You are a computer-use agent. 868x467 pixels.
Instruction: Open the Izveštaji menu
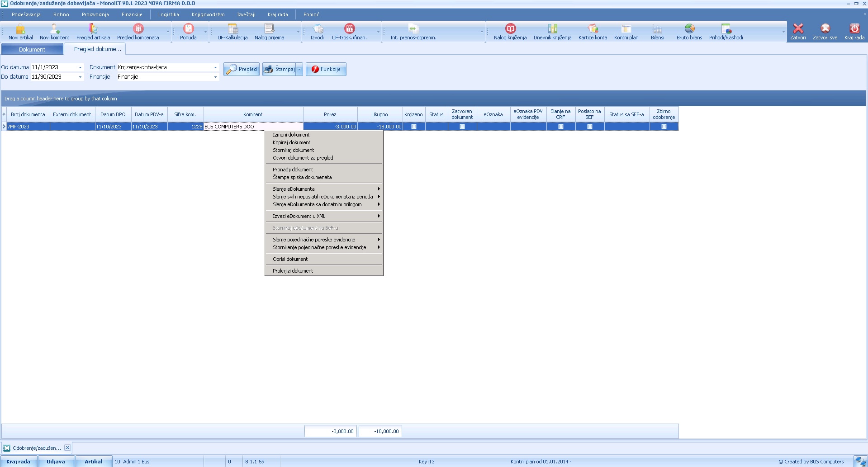pos(246,14)
